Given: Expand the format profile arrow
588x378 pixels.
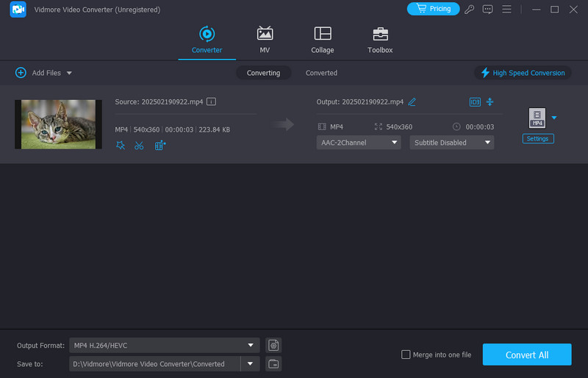Looking at the screenshot, I should 554,118.
